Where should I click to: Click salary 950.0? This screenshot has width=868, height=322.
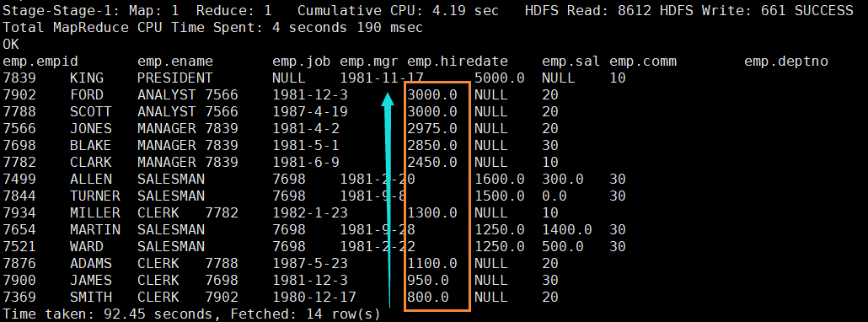(x=428, y=281)
